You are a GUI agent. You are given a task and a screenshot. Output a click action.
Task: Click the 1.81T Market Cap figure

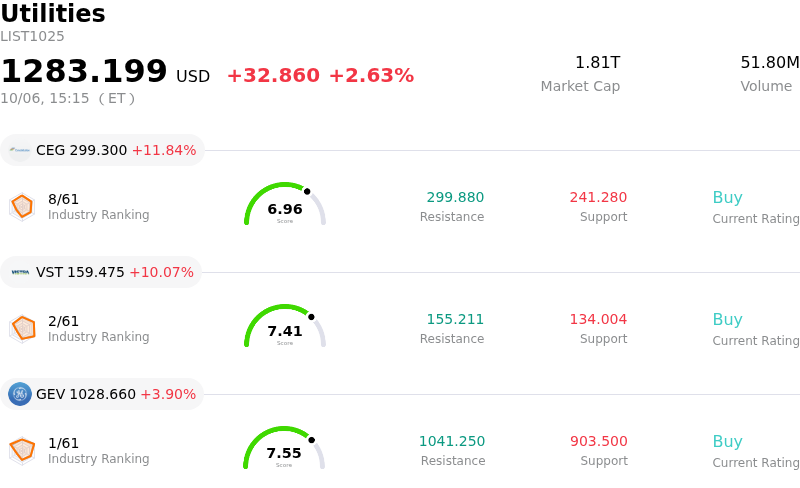(x=597, y=63)
